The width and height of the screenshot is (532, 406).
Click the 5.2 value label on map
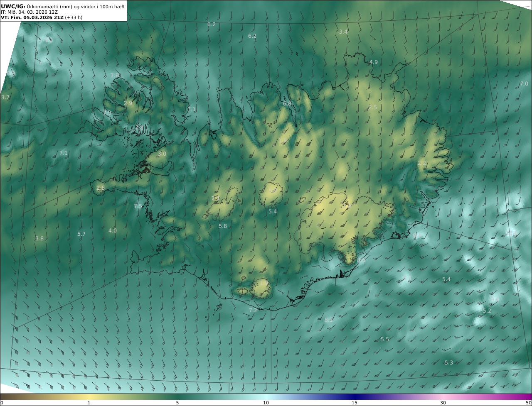[x=487, y=311]
